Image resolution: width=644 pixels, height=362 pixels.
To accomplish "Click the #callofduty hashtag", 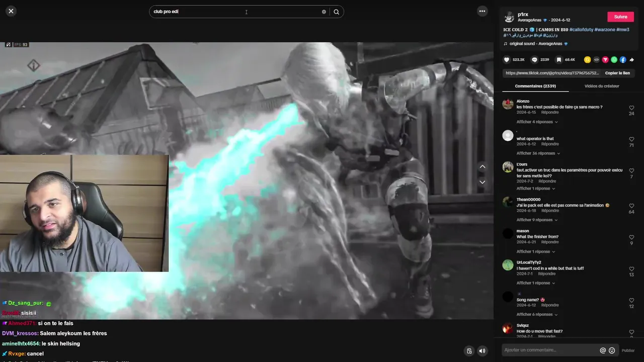I will tap(581, 30).
